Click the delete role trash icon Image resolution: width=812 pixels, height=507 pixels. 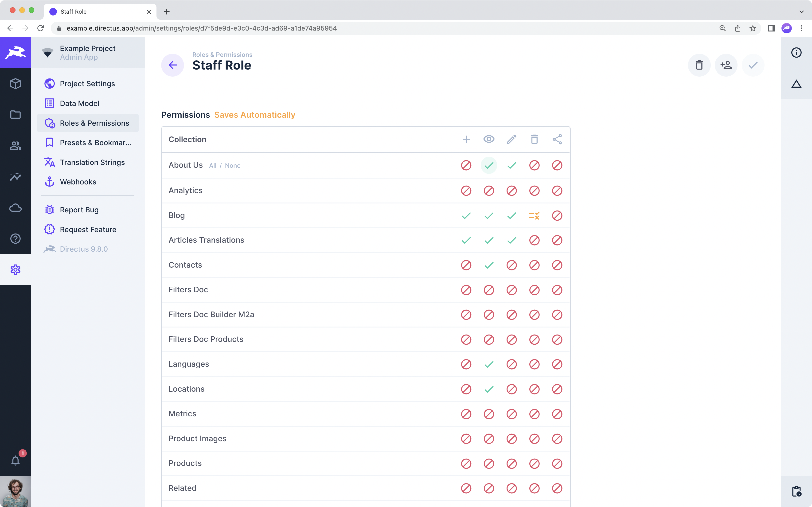(699, 65)
